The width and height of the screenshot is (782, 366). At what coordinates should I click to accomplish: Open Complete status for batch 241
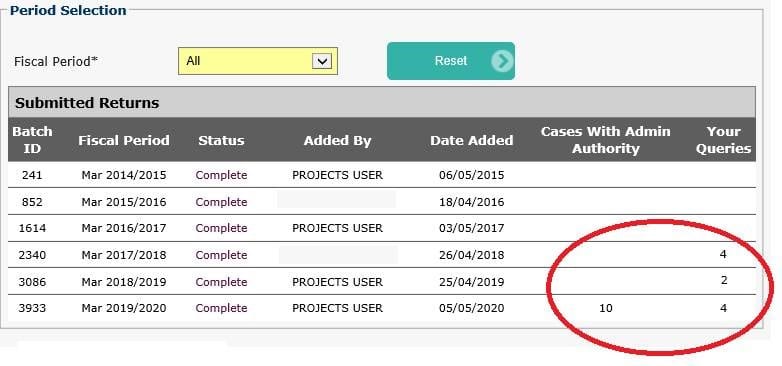[x=221, y=175]
